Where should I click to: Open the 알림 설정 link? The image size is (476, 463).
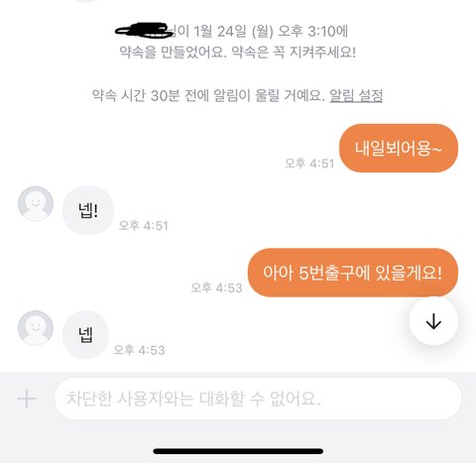point(356,96)
